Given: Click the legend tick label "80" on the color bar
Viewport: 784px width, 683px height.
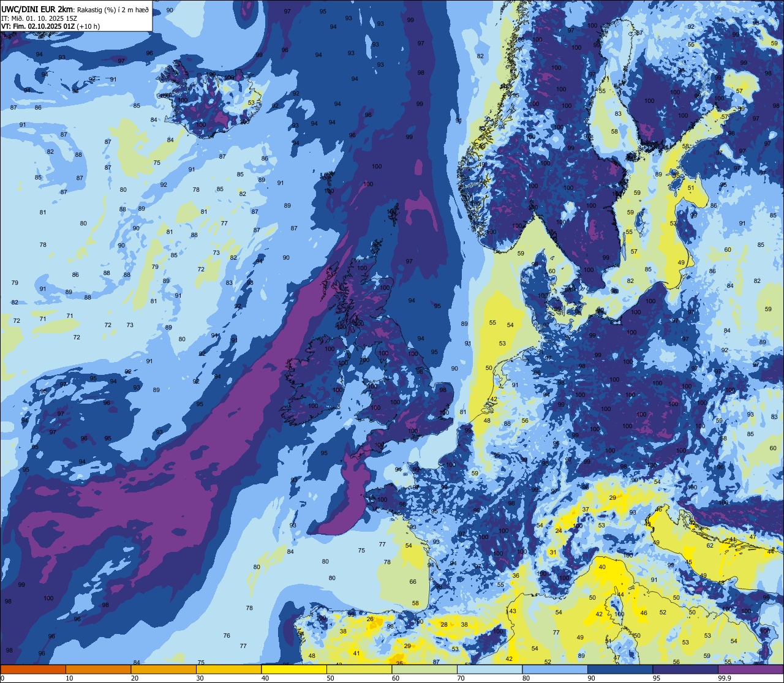Looking at the screenshot, I should pyautogui.click(x=526, y=678).
